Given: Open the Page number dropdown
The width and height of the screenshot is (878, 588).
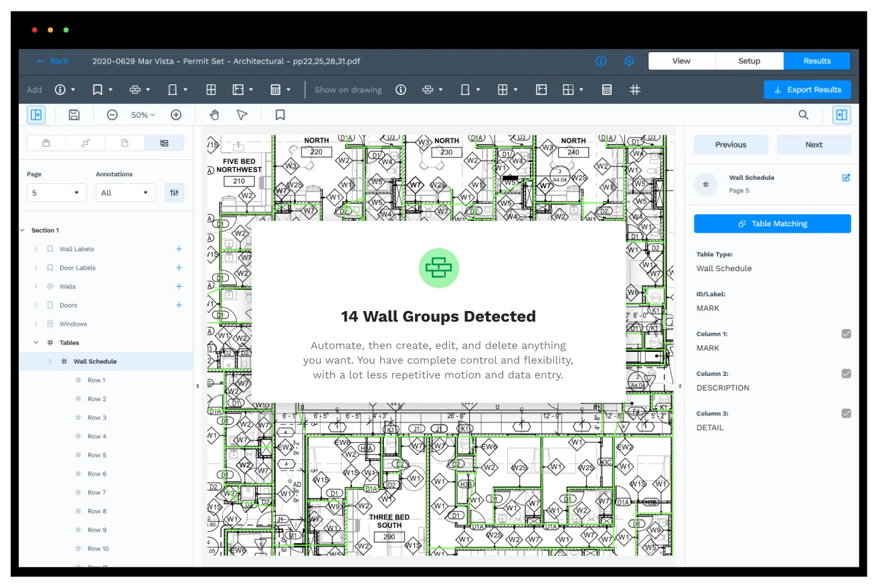Looking at the screenshot, I should [56, 192].
